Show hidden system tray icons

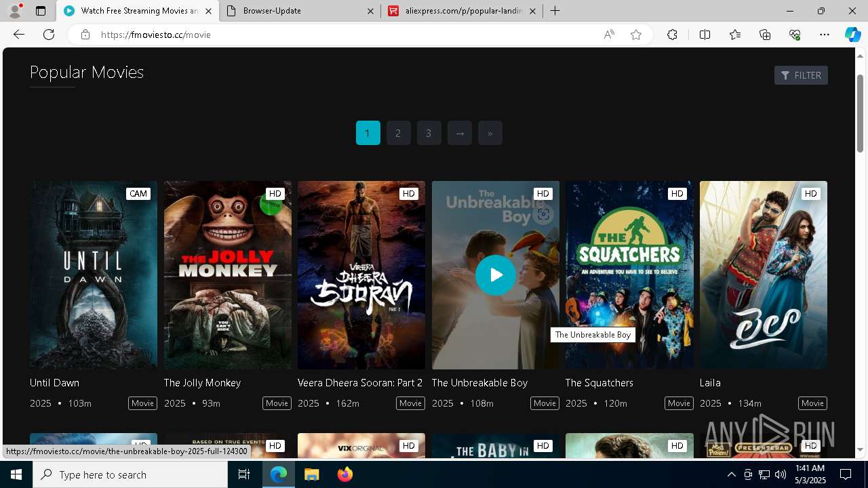pos(731,474)
